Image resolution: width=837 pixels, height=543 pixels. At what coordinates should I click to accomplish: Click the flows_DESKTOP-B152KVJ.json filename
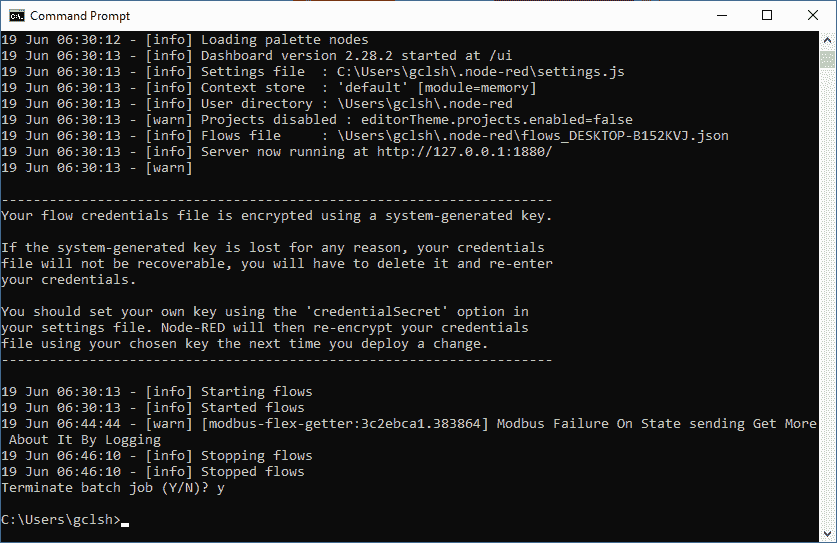pos(625,136)
